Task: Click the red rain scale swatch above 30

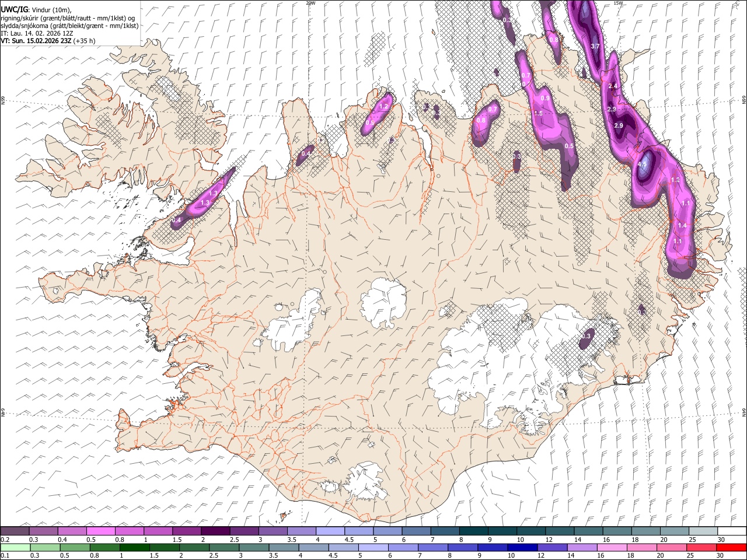Action: pos(731,547)
